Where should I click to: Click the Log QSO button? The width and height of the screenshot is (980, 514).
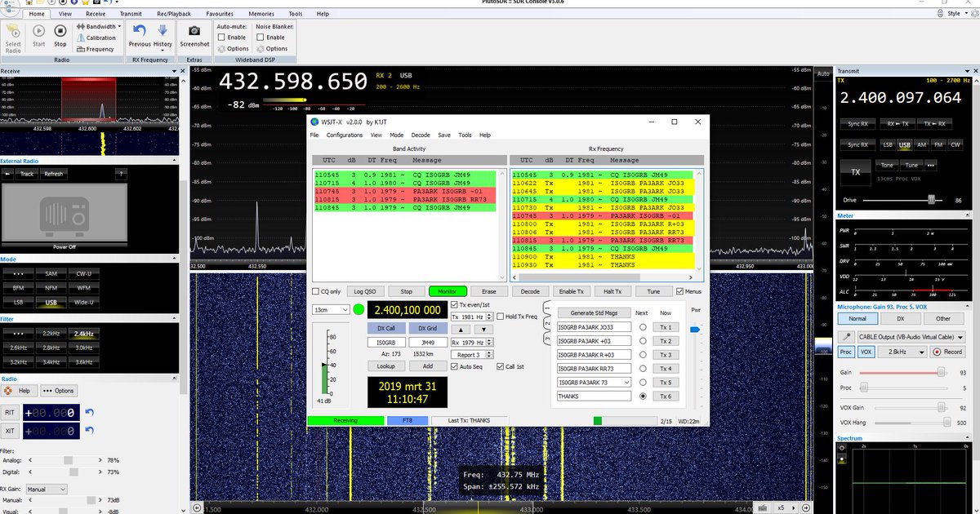[365, 291]
